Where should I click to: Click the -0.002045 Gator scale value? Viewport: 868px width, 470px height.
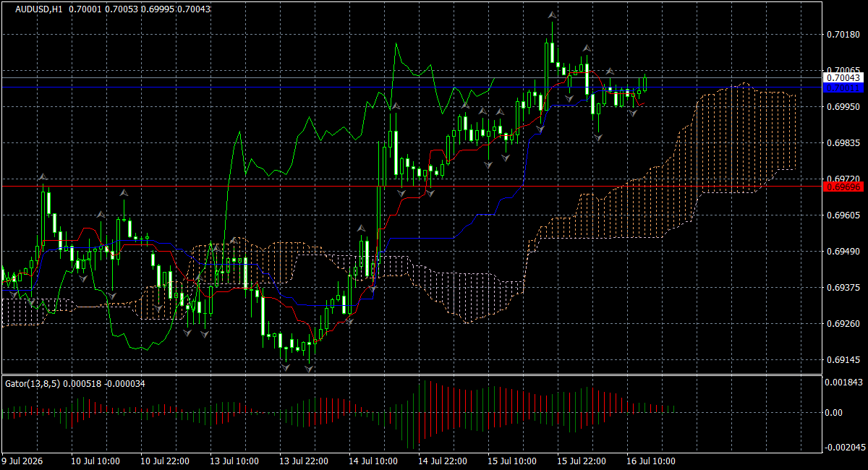(x=843, y=448)
